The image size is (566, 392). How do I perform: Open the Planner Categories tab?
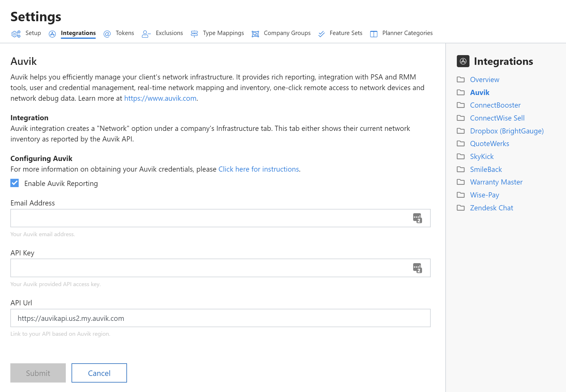407,33
